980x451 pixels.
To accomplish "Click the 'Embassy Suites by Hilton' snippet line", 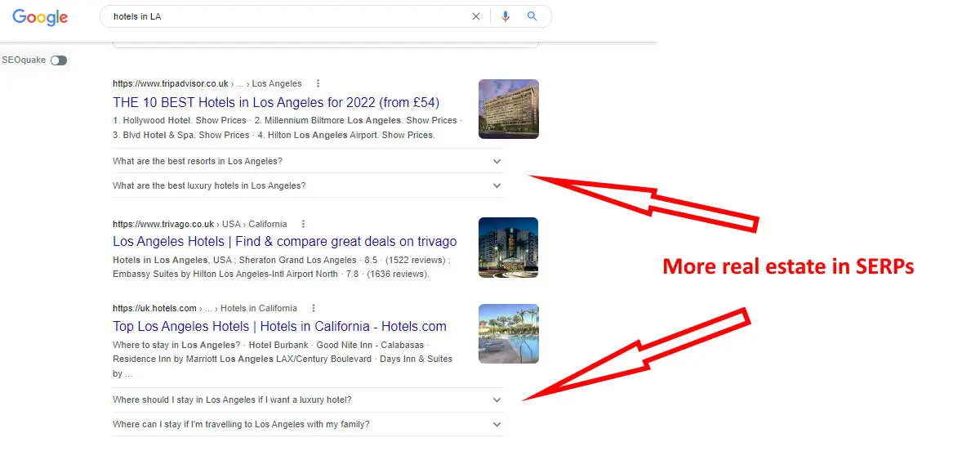I will pyautogui.click(x=271, y=275).
